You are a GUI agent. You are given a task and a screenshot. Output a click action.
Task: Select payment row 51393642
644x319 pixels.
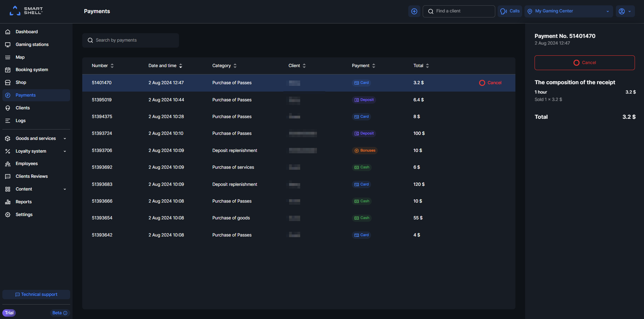(299, 235)
